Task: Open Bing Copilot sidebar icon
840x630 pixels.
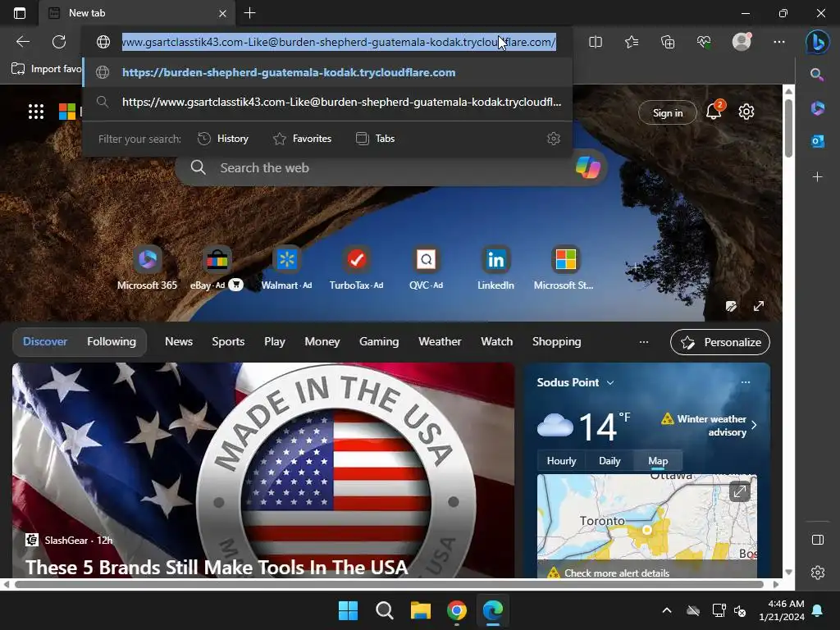Action: [x=818, y=42]
